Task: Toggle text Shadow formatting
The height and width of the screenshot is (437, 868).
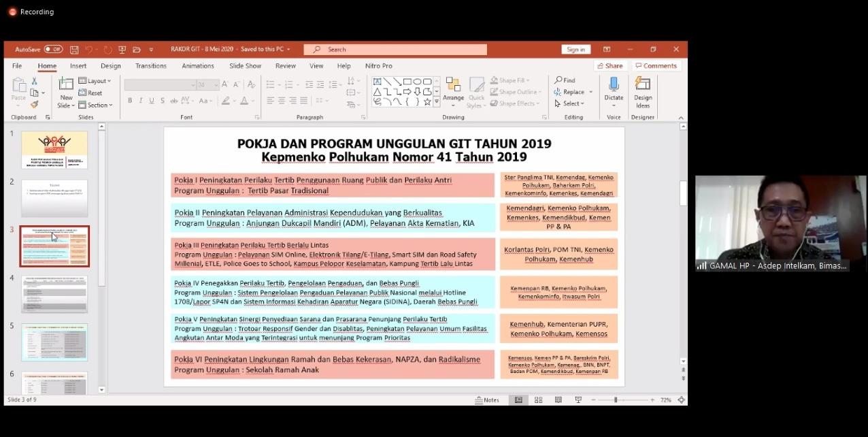Action: (x=162, y=101)
